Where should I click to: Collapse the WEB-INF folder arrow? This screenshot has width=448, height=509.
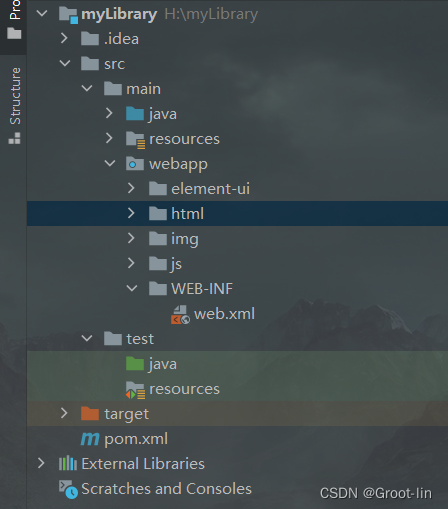pyautogui.click(x=132, y=288)
